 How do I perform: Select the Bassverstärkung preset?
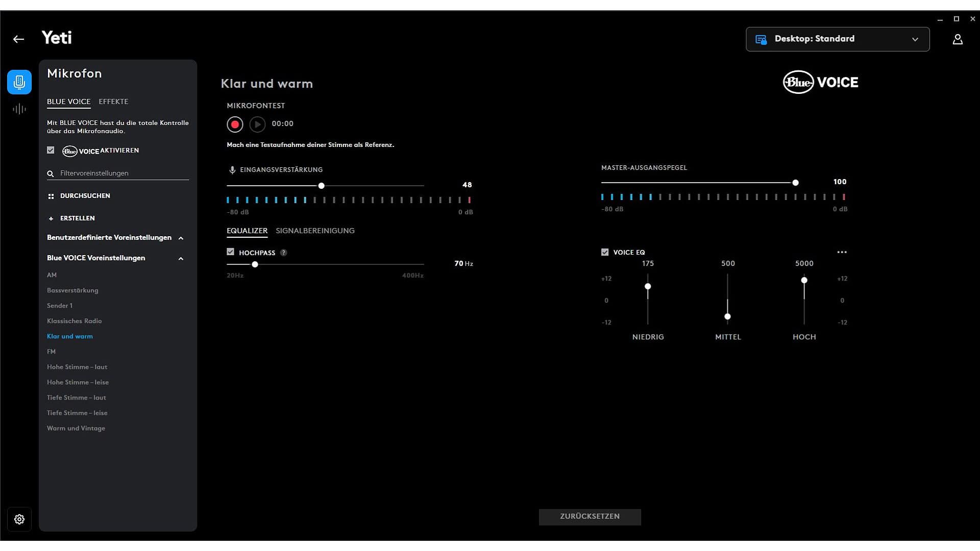[72, 290]
